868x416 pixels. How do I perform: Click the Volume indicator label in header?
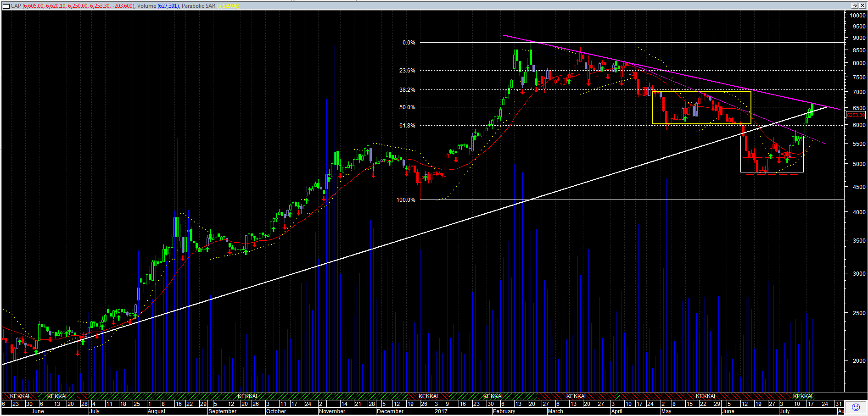146,6
